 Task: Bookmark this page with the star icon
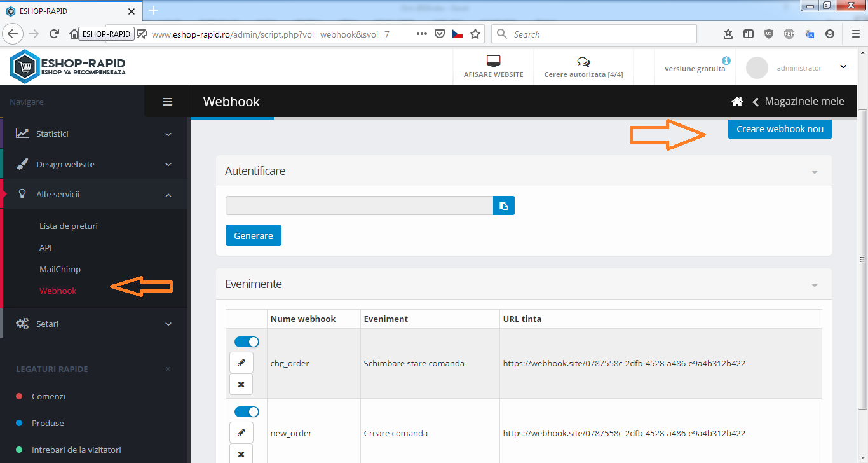coord(475,34)
